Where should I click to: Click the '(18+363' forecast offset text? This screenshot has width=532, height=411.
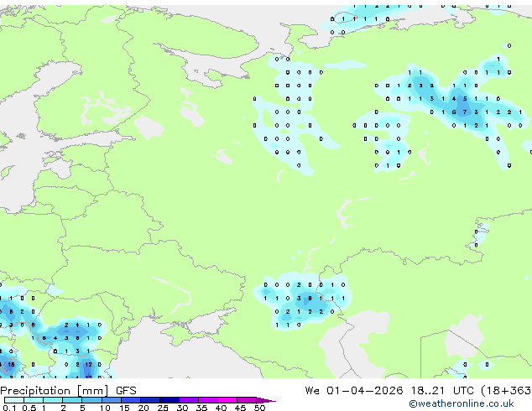(505, 391)
